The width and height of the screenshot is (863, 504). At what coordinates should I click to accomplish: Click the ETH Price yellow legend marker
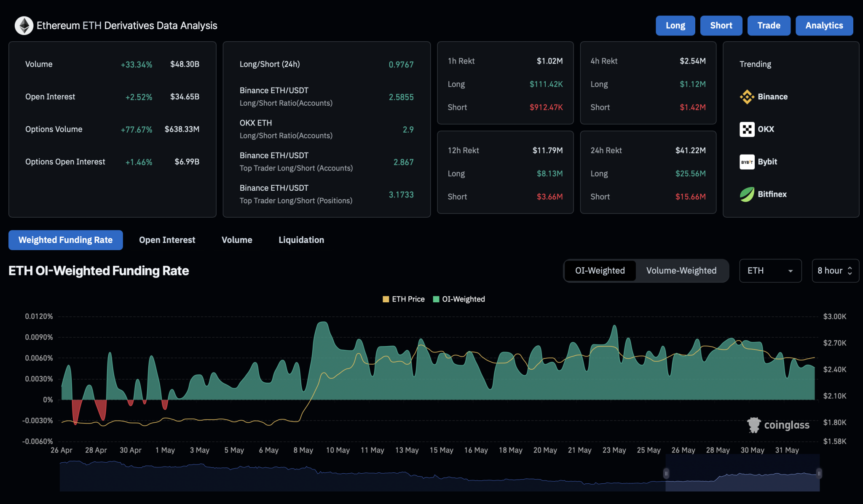pos(386,299)
